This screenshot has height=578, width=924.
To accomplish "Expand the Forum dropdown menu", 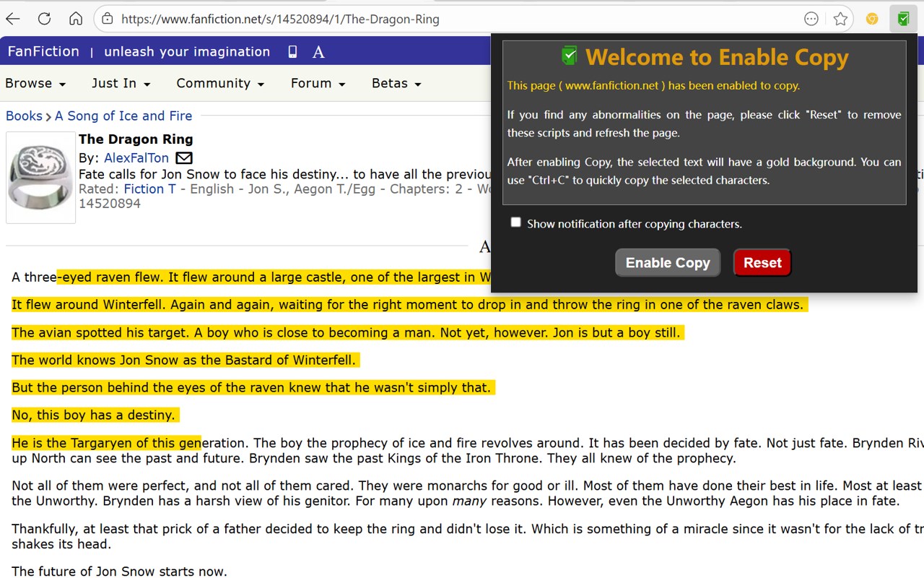I will pos(318,83).
